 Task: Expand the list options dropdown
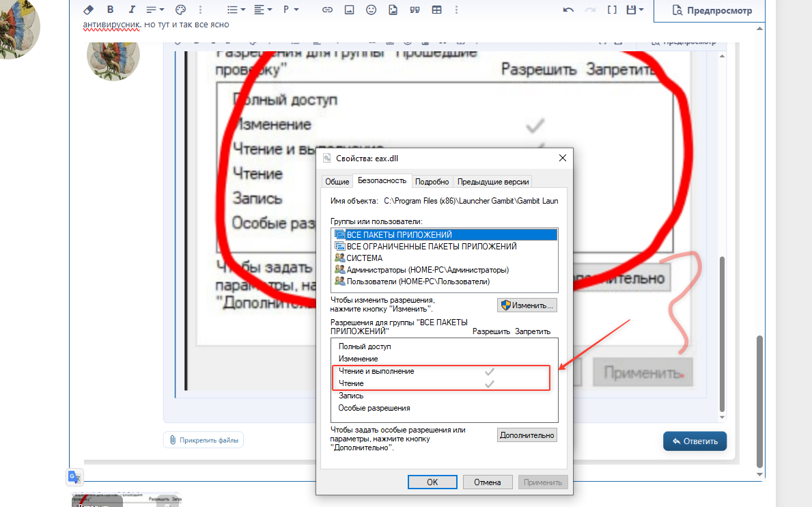pos(236,10)
